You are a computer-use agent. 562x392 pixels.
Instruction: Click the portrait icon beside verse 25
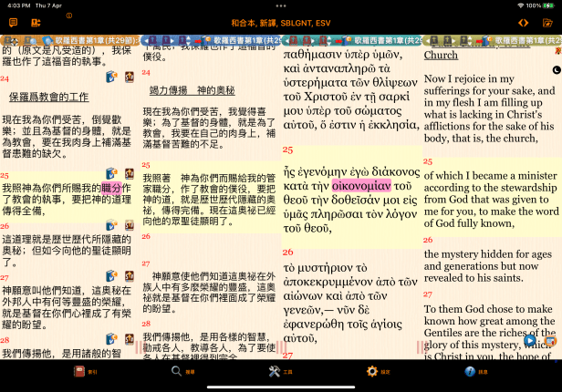[130, 173]
